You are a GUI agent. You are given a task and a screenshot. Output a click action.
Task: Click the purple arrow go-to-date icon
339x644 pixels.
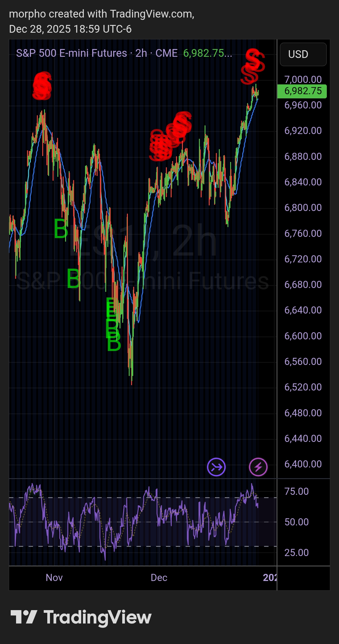point(216,467)
